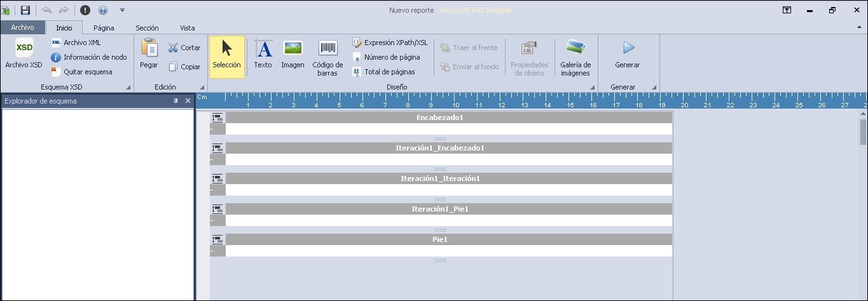Viewport: 868px width, 301px height.
Task: Expand the Esquema XSD group launcher
Action: point(128,88)
